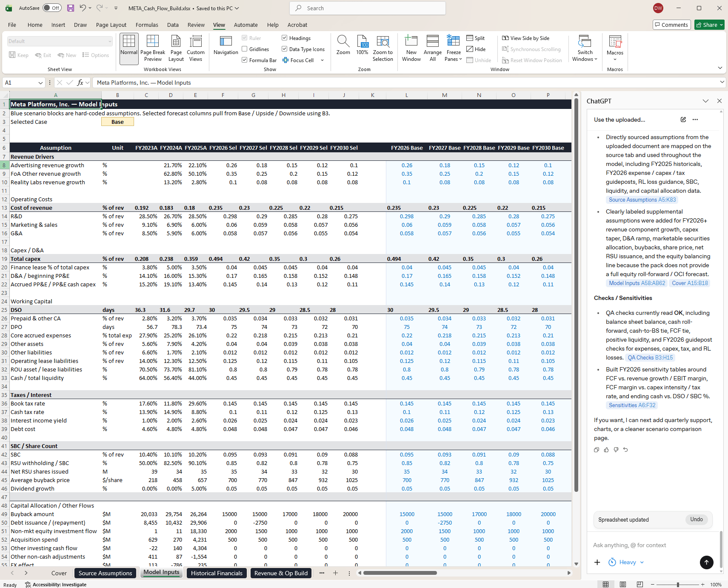The height and width of the screenshot is (588, 728).
Task: Follow Source Assumptions A5:K83 link
Action: pyautogui.click(x=642, y=200)
